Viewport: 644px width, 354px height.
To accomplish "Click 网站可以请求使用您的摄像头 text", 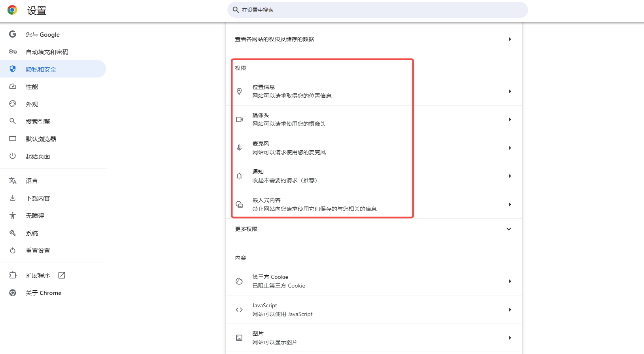I will (289, 124).
